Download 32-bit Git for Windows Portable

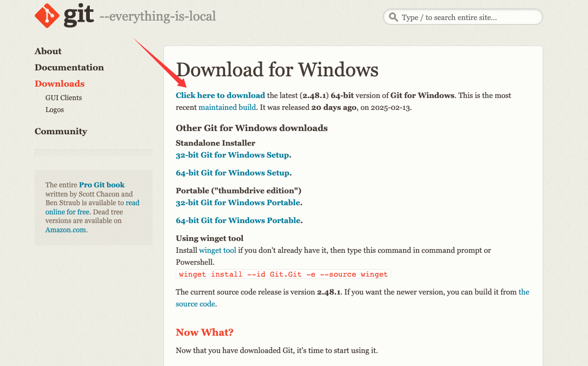pyautogui.click(x=238, y=202)
